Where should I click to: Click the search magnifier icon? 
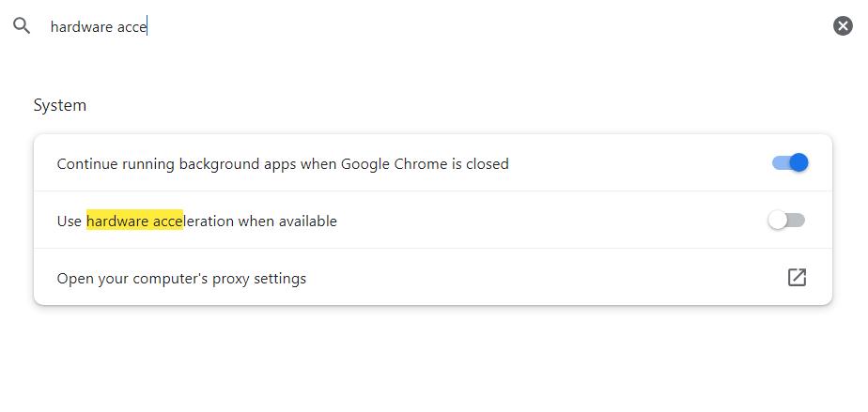click(22, 26)
